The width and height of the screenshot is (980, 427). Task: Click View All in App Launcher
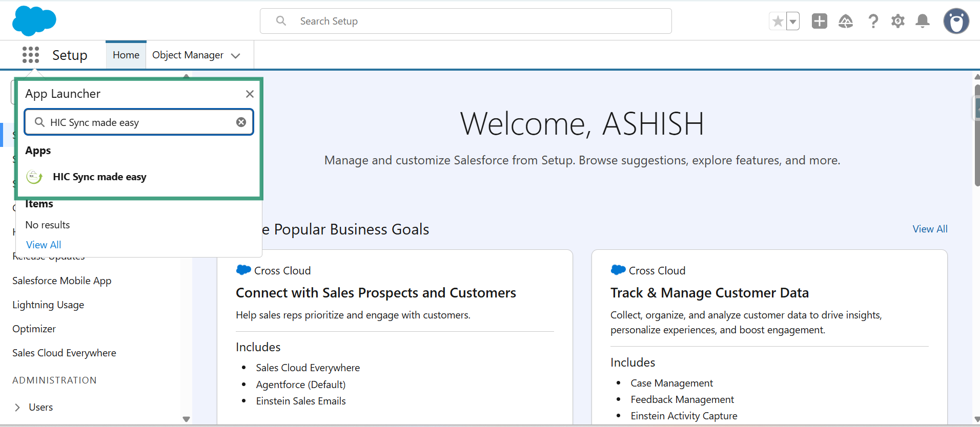(x=44, y=245)
